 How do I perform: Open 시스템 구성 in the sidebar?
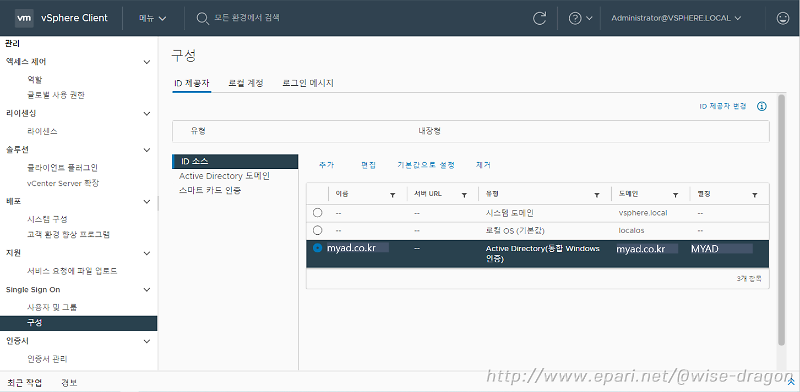click(47, 219)
